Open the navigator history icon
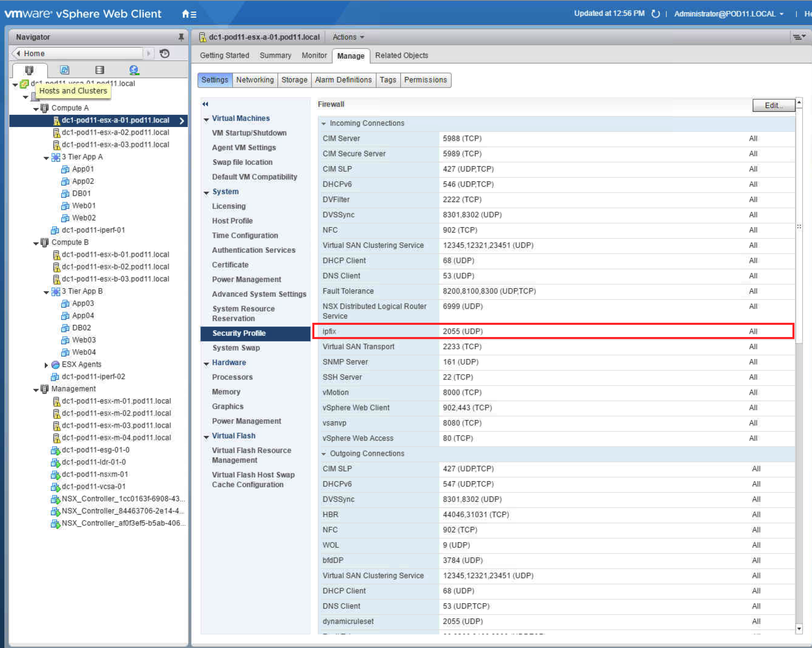The image size is (812, 648). [x=165, y=53]
